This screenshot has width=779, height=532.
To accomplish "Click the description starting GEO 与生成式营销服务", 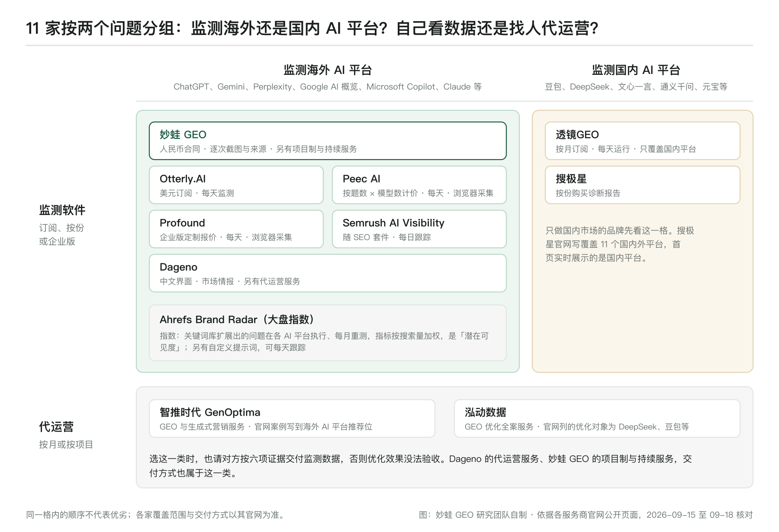I will pyautogui.click(x=266, y=427).
